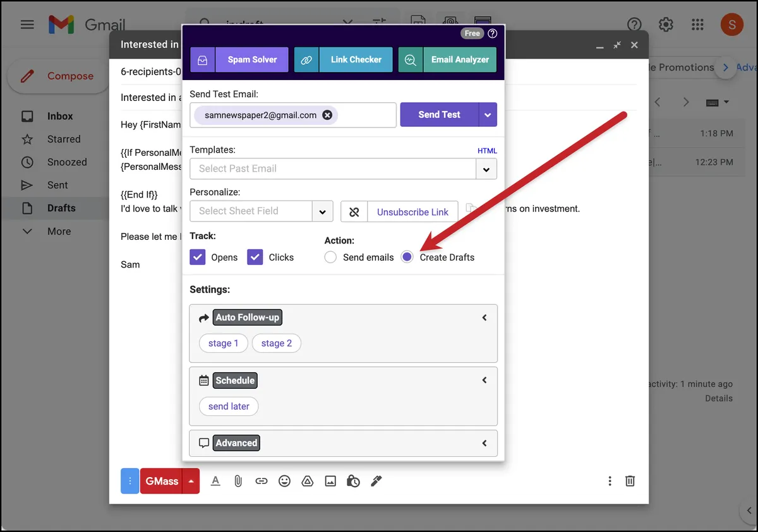Screen dimensions: 758x532
Task: Open the Drafts folder
Action: click(x=61, y=208)
